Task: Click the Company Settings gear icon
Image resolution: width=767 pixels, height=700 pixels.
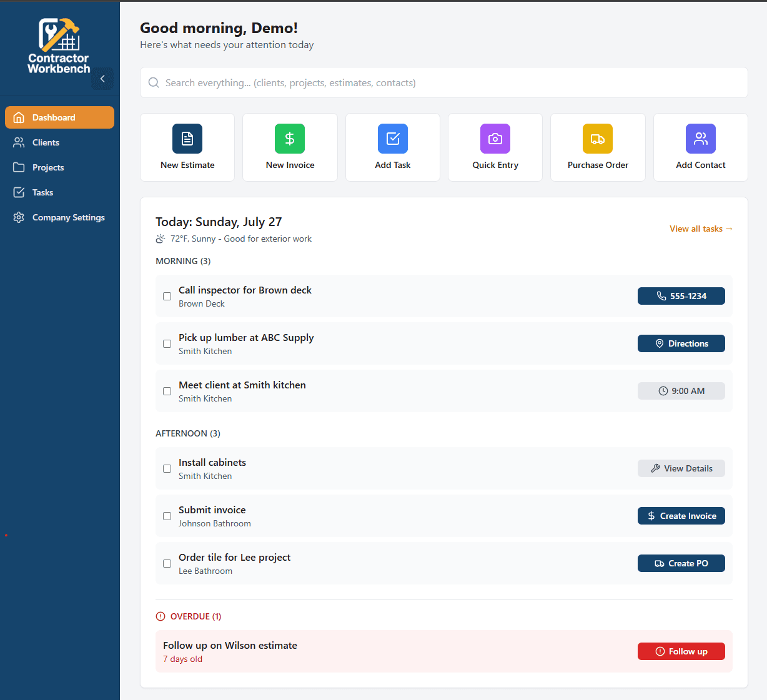Action: 19,217
